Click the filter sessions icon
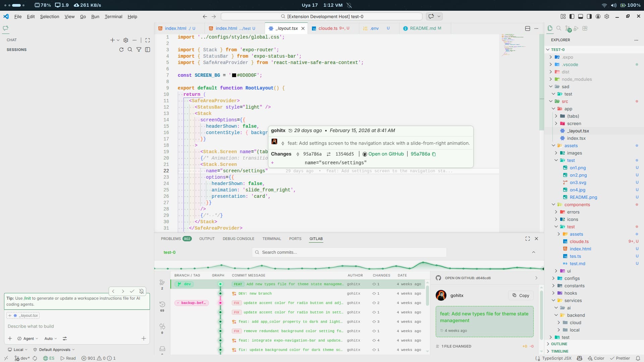Viewport: 644px width, 362px height. pos(139,50)
